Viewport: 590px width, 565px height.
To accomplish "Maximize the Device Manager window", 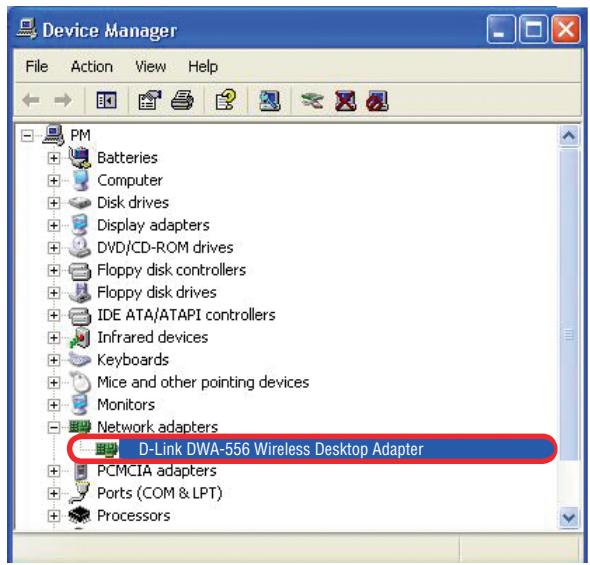I will click(533, 29).
